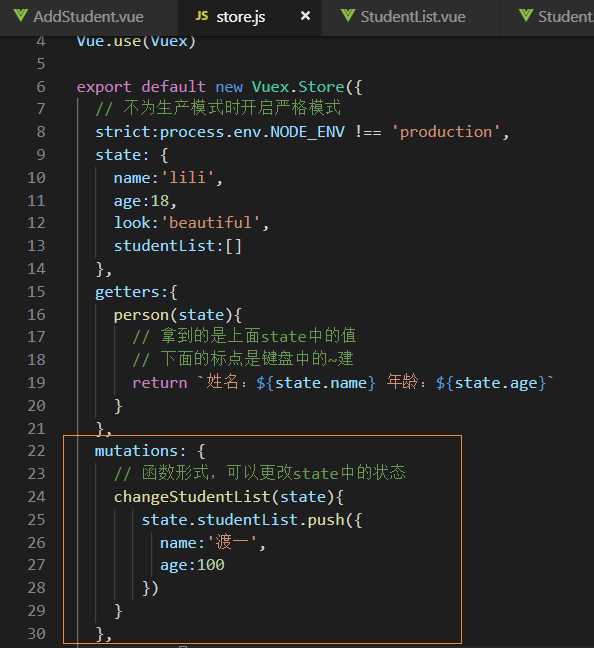
Task: Click the 'getters' key on line 15
Action: 127,292
